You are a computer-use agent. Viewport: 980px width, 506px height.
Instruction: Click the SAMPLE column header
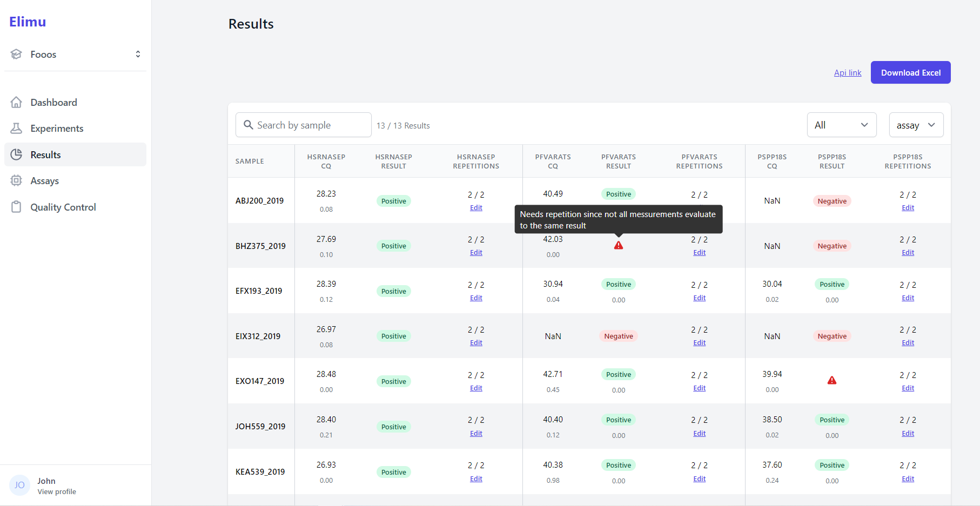(250, 161)
